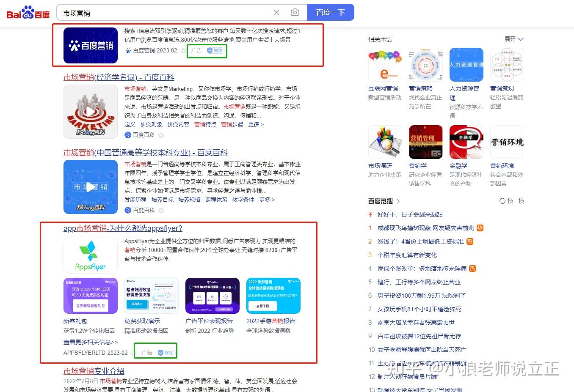Open 互联网营销 related term image
The height and width of the screenshot is (392, 574).
385,65
